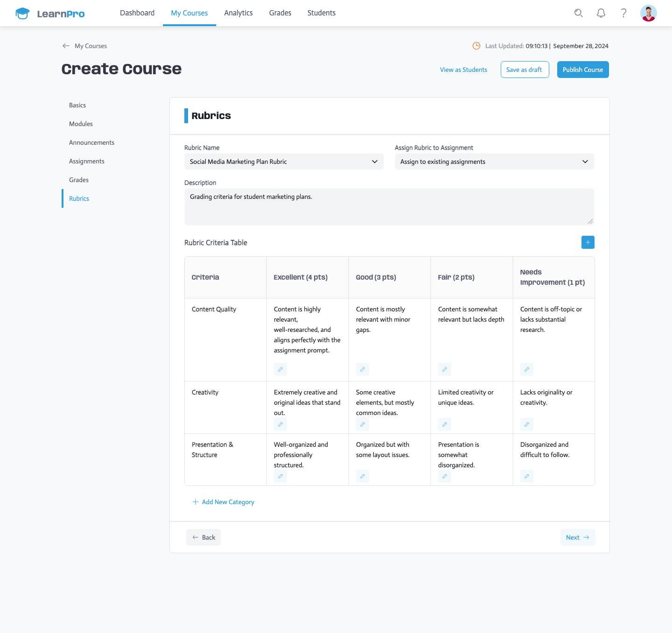Click the View as Students link

click(463, 70)
